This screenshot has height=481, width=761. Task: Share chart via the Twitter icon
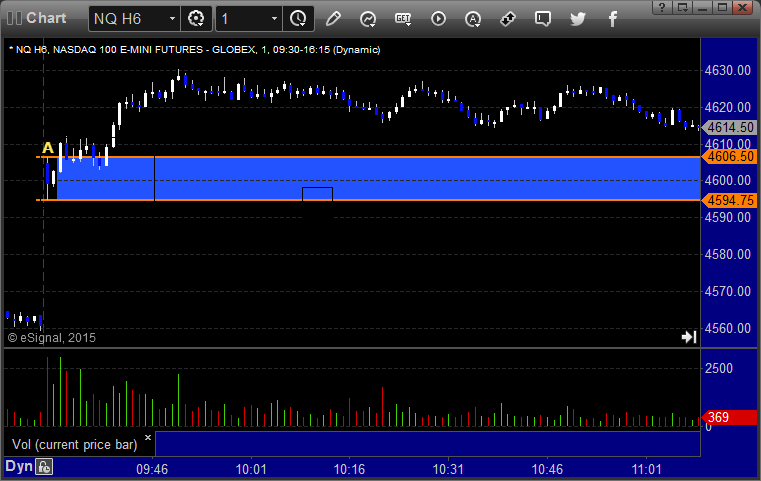point(578,19)
